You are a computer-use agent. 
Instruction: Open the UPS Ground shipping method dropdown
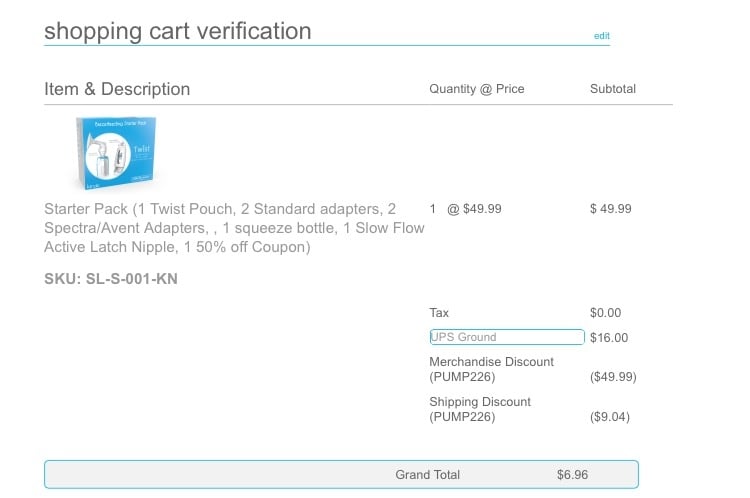click(x=507, y=337)
